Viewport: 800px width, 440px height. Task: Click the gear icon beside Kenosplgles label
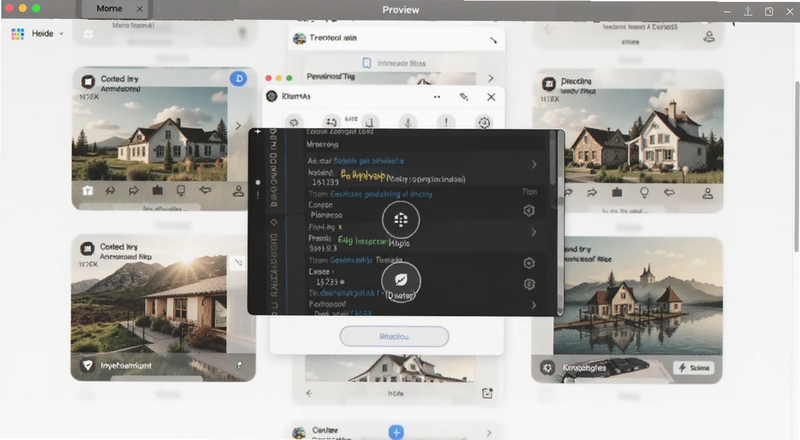pyautogui.click(x=547, y=368)
